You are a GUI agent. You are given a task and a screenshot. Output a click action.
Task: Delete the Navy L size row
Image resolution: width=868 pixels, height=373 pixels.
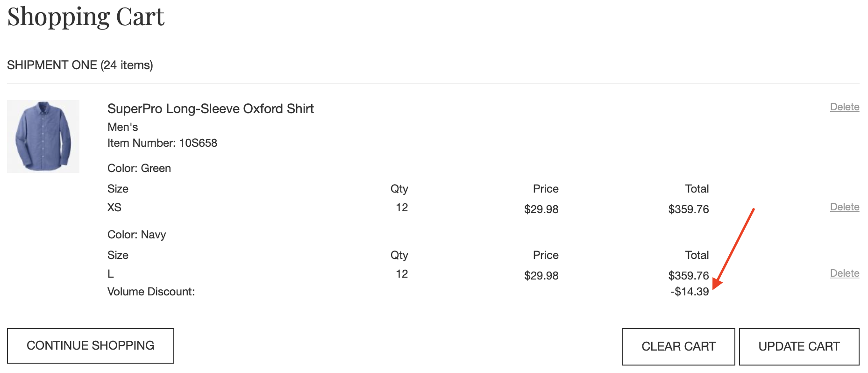pyautogui.click(x=845, y=273)
